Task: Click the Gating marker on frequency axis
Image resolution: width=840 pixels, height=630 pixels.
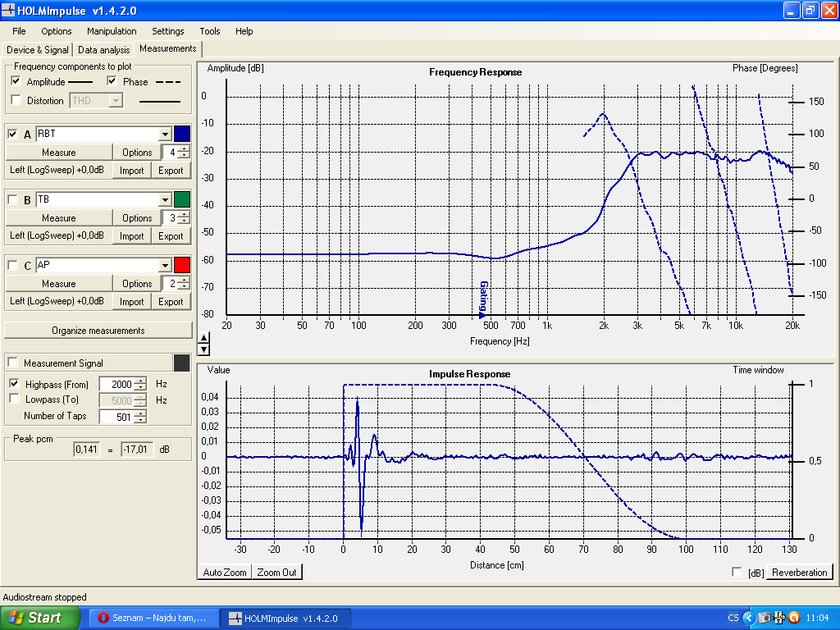Action: tap(483, 299)
